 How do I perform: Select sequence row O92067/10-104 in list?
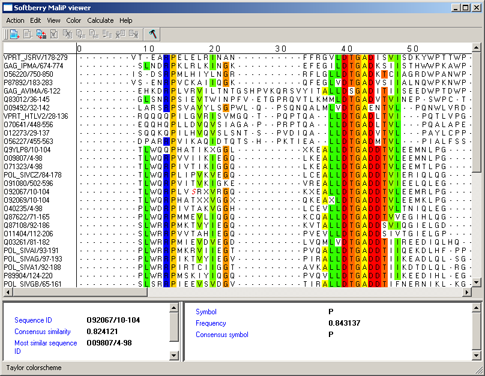pyautogui.click(x=27, y=192)
